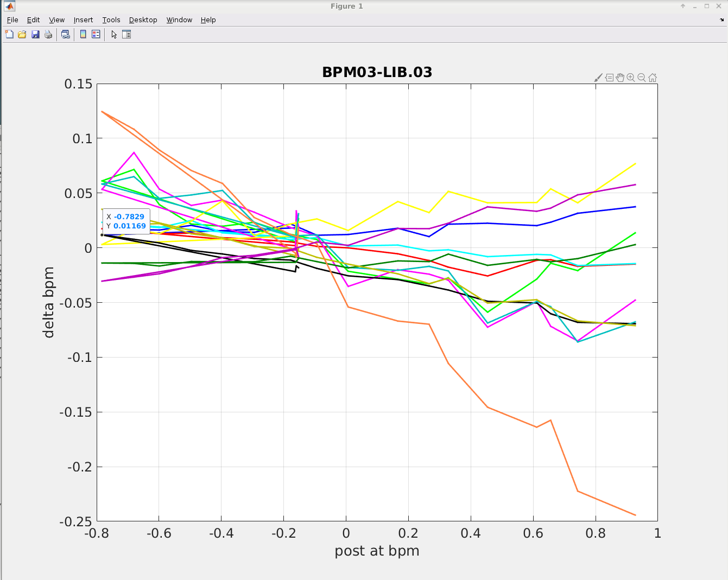Select the BPM03-LIB.03 plot title

[x=377, y=72]
